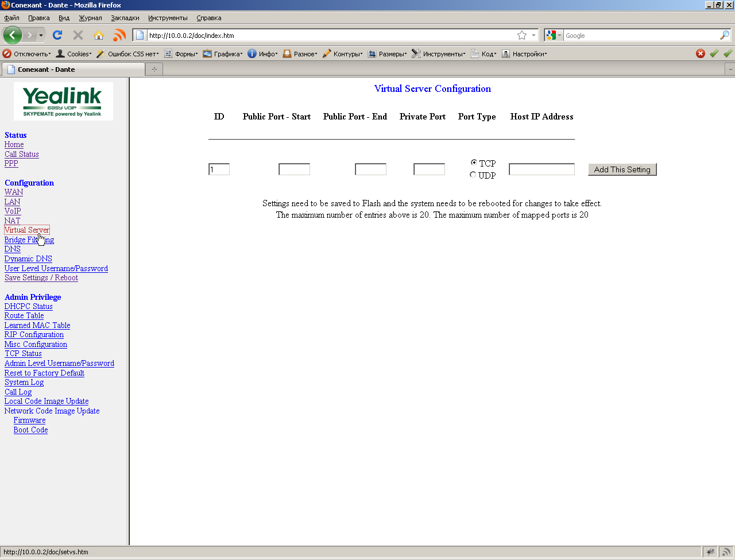Screen dimensions: 735x560
Task: Reload the page with the Refresh icon
Action: tap(57, 35)
